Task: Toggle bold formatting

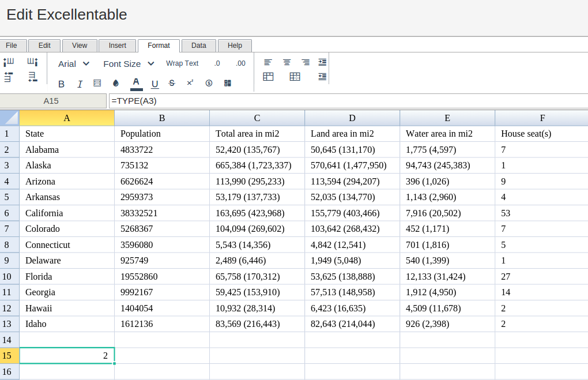Action: click(x=61, y=84)
